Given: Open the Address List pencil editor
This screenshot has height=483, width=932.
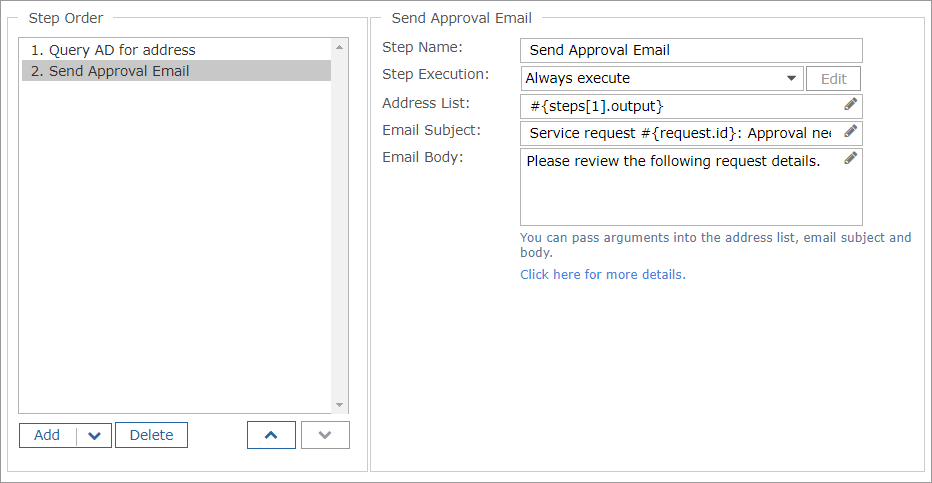Looking at the screenshot, I should pyautogui.click(x=850, y=104).
